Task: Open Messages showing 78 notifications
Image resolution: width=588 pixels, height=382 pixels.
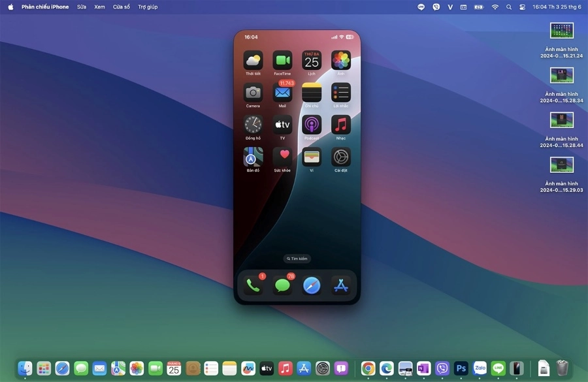Action: coord(282,285)
